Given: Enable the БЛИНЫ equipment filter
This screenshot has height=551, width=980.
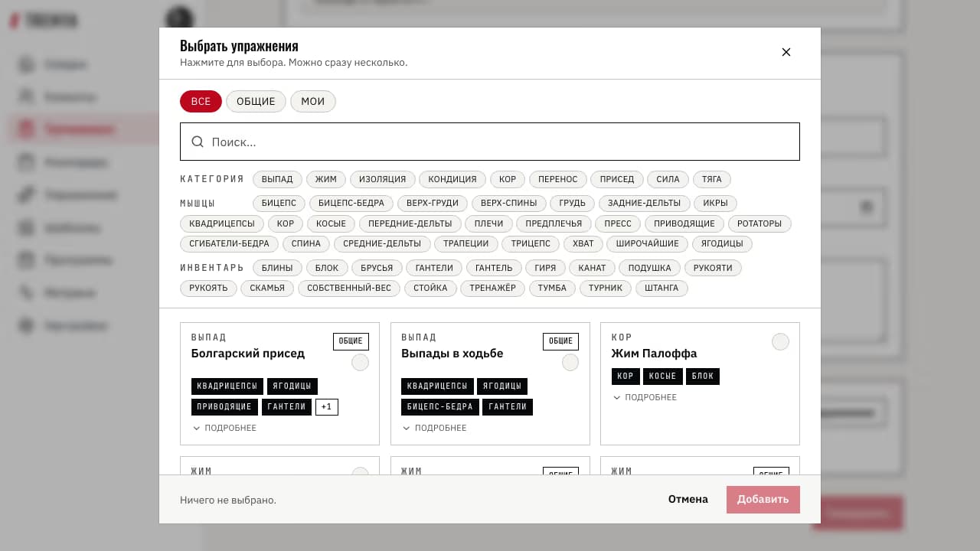Looking at the screenshot, I should [x=277, y=268].
